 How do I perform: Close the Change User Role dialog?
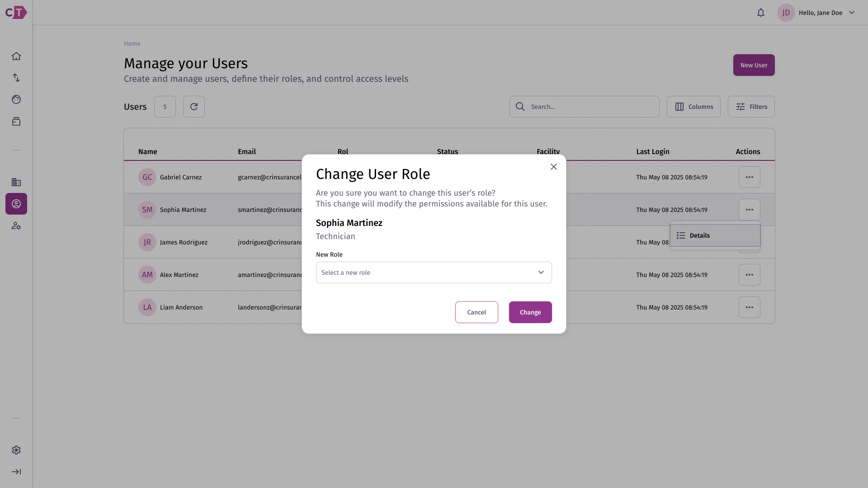554,167
